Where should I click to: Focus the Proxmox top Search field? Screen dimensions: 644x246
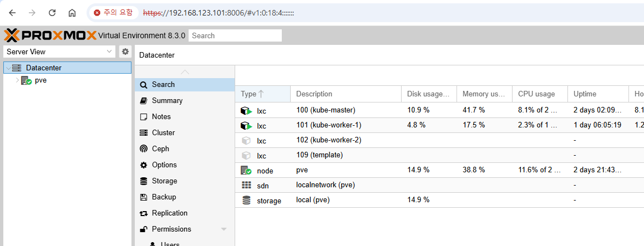pos(235,35)
